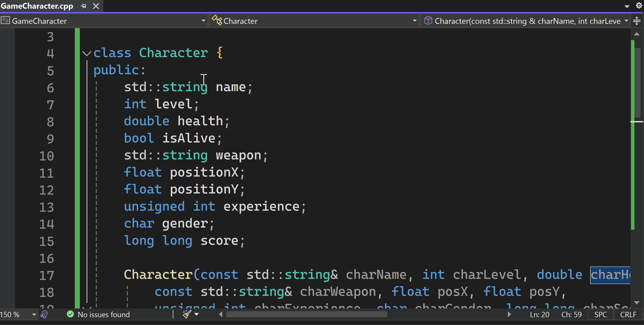The image size is (644, 325).
Task: Open the IntelliCode purple lightbulb icon
Action: pos(44,314)
